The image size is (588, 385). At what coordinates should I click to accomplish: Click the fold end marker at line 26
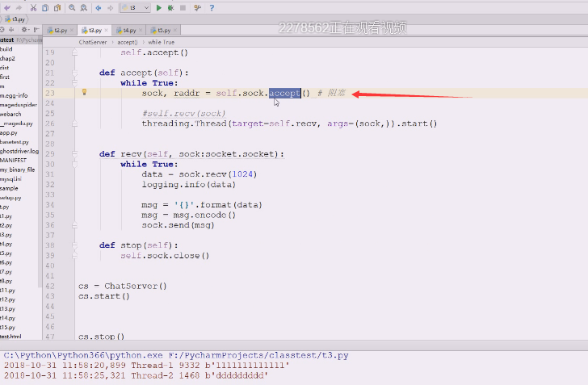(74, 123)
